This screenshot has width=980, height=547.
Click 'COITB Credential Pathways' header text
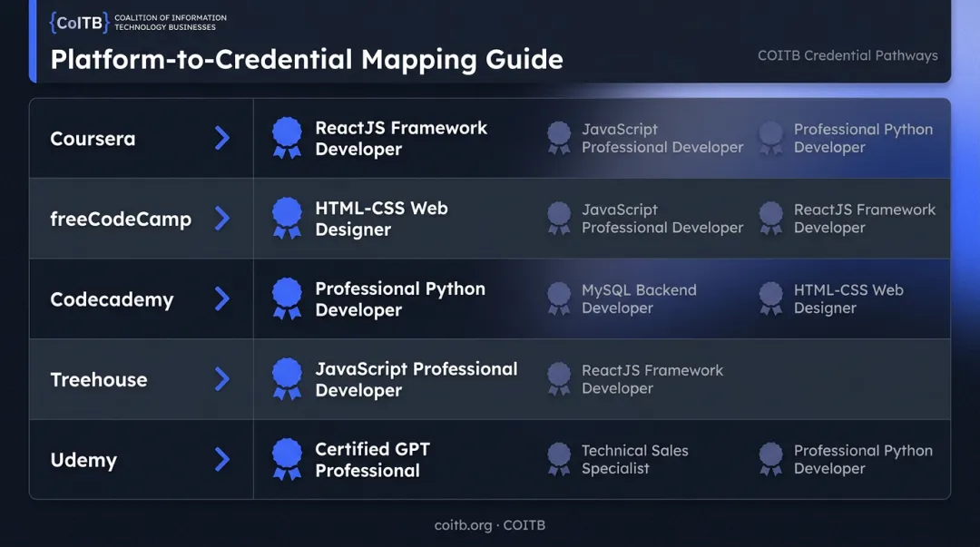[x=848, y=55]
